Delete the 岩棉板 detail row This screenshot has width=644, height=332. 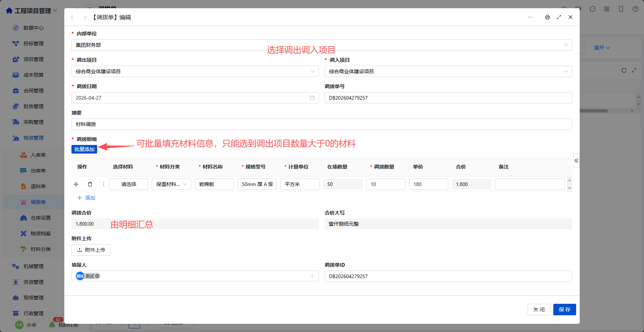pyautogui.click(x=90, y=184)
